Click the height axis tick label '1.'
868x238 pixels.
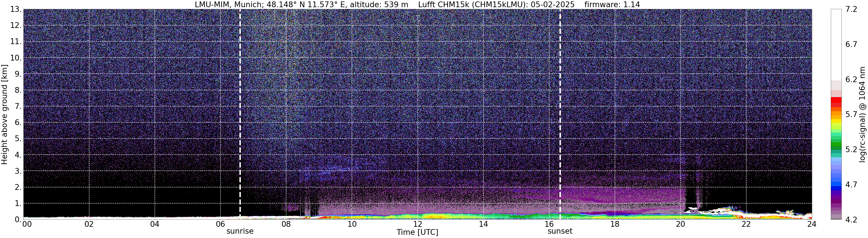(x=18, y=204)
